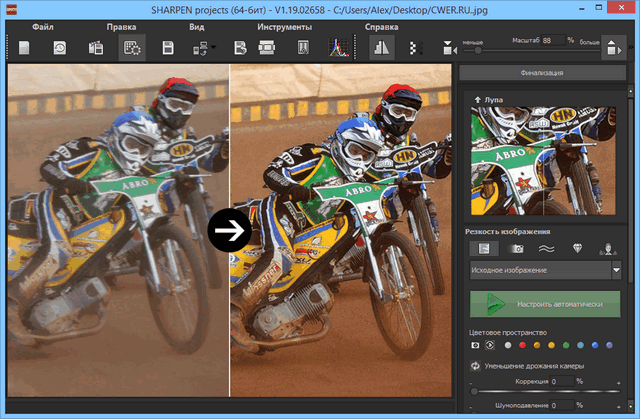This screenshot has height=419, width=640.
Task: Select the portrait sharpness mode icon
Action: 606,248
